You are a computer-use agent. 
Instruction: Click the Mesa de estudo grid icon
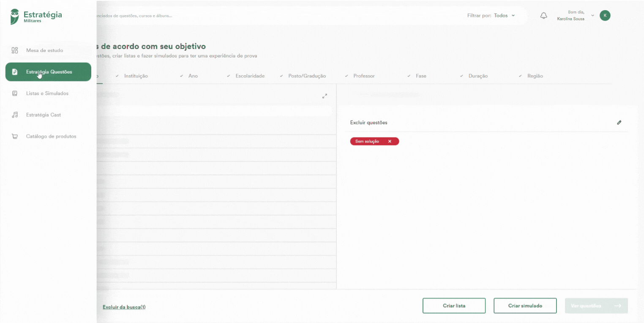[15, 50]
